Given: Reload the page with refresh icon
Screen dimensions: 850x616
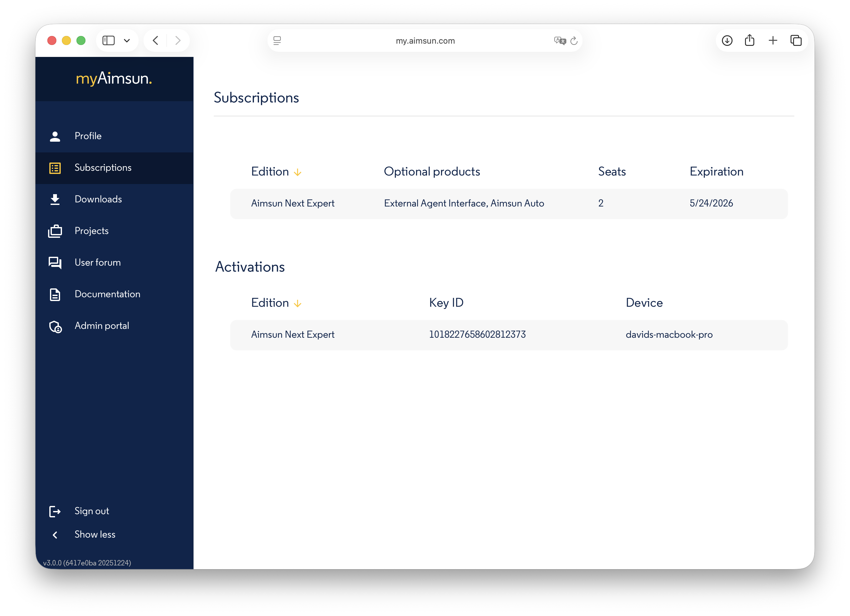Looking at the screenshot, I should pyautogui.click(x=574, y=40).
